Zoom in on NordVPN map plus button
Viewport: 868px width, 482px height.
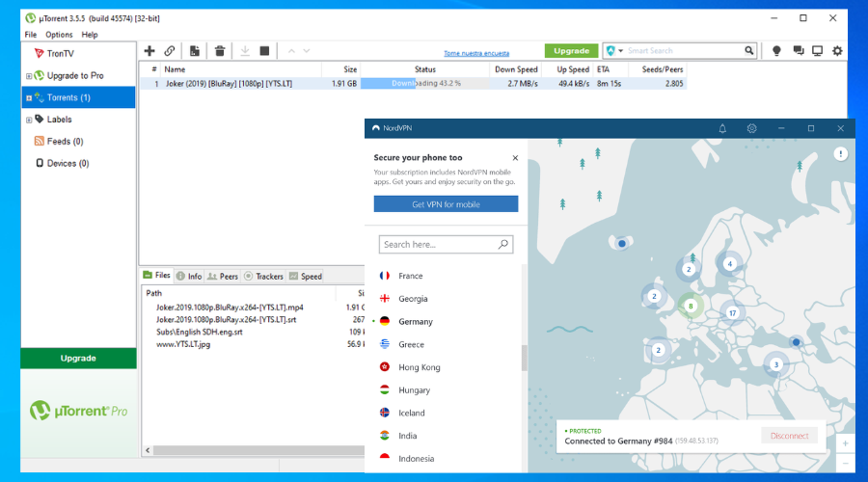[x=845, y=443]
